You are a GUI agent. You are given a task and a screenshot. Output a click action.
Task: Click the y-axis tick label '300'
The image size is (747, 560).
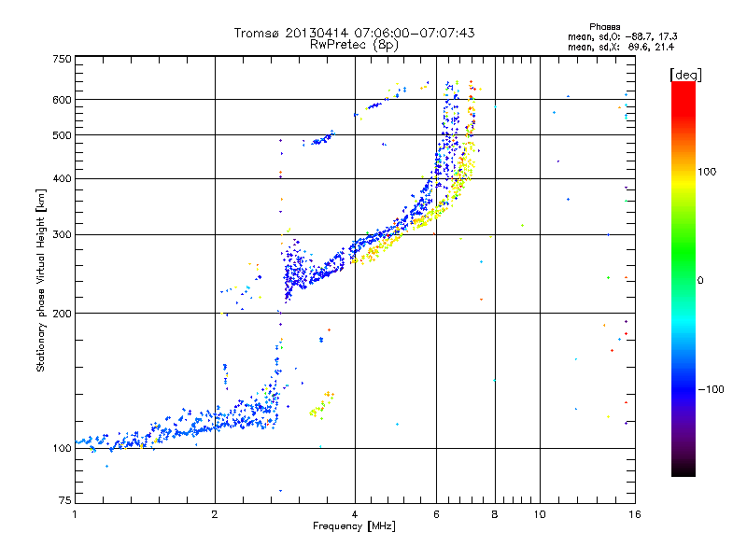coord(62,235)
